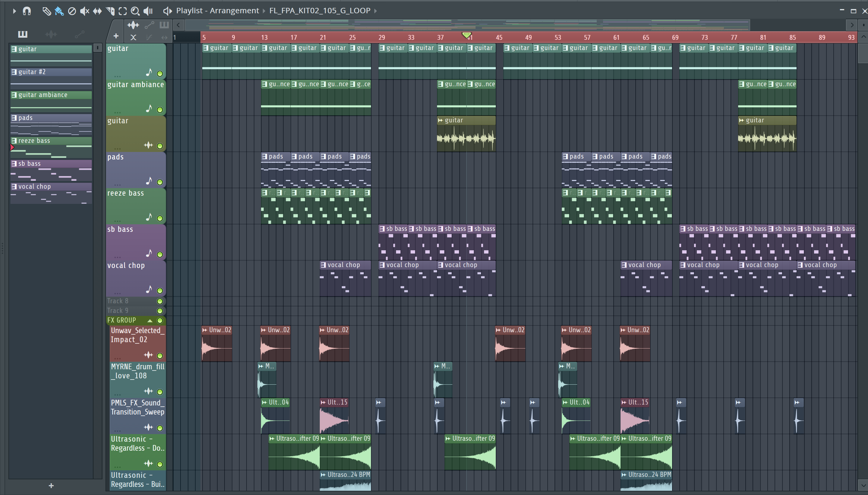Image resolution: width=868 pixels, height=495 pixels.
Task: Select the Zoom magnifier tool
Action: point(135,11)
